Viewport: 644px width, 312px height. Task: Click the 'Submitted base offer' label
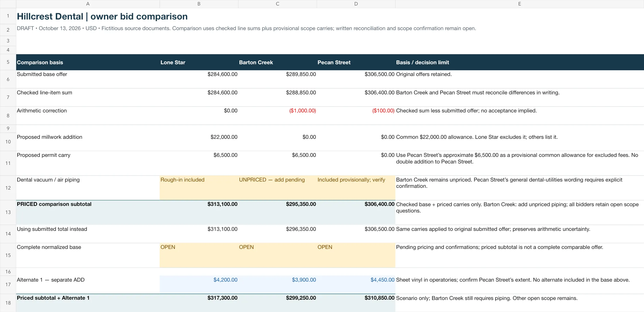pos(42,74)
